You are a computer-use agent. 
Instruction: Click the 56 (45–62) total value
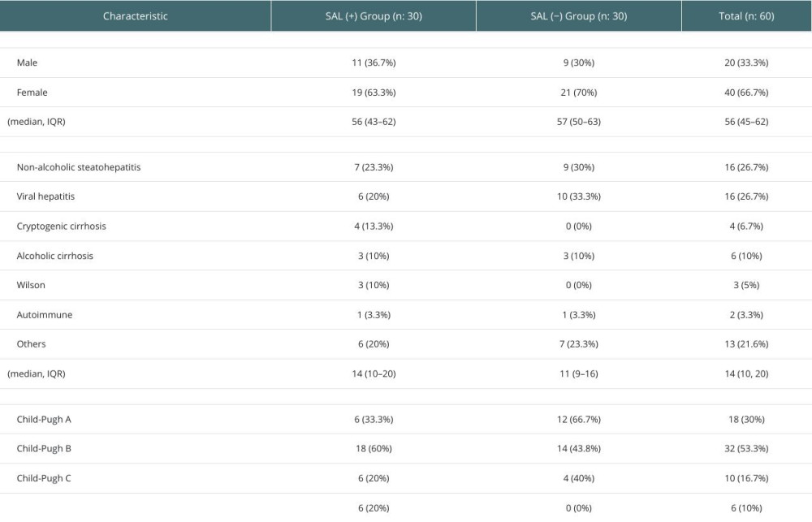click(746, 122)
